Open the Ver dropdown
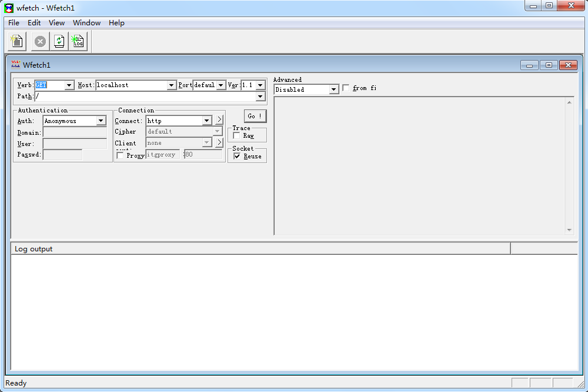Screen dimensions: 588x392 pos(260,85)
